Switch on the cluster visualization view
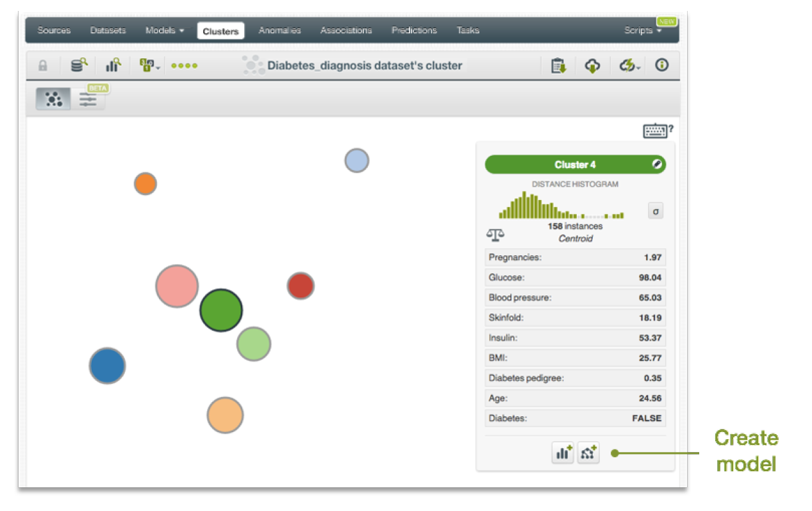Viewport: 812px width, 511px height. pos(52,98)
